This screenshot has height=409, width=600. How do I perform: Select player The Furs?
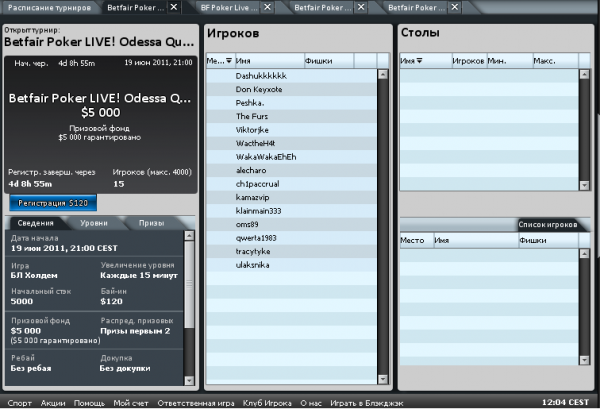pos(291,116)
